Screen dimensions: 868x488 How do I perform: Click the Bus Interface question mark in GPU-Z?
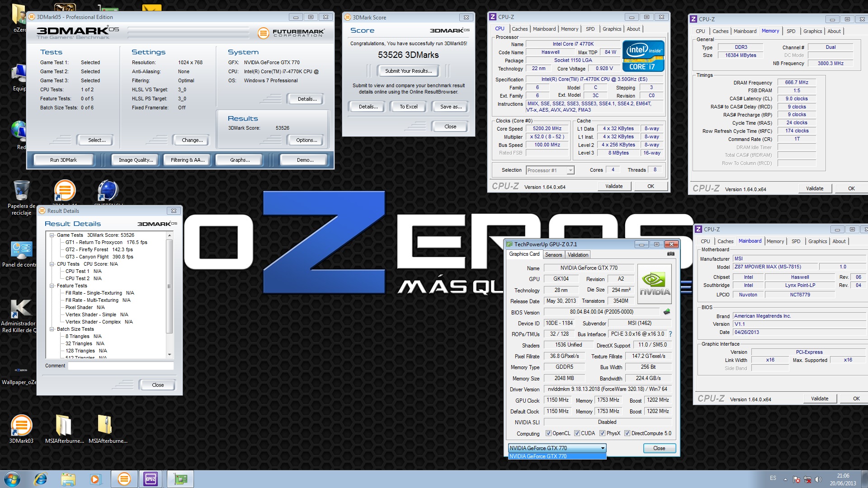(x=670, y=334)
